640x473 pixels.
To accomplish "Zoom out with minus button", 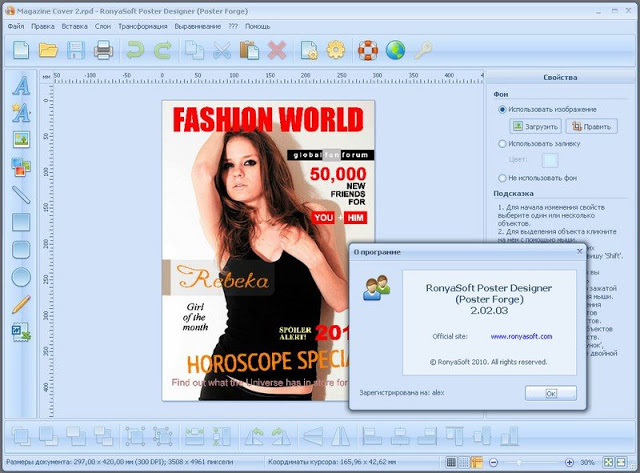I will [x=493, y=462].
